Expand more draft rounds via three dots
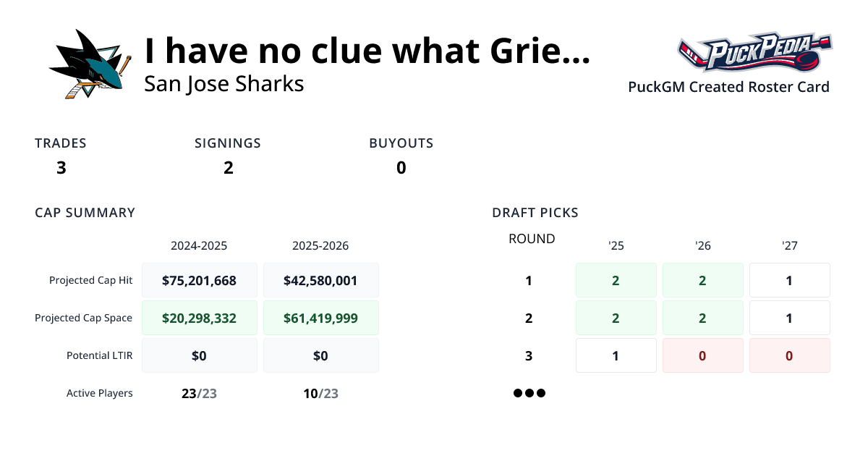 pyautogui.click(x=529, y=394)
